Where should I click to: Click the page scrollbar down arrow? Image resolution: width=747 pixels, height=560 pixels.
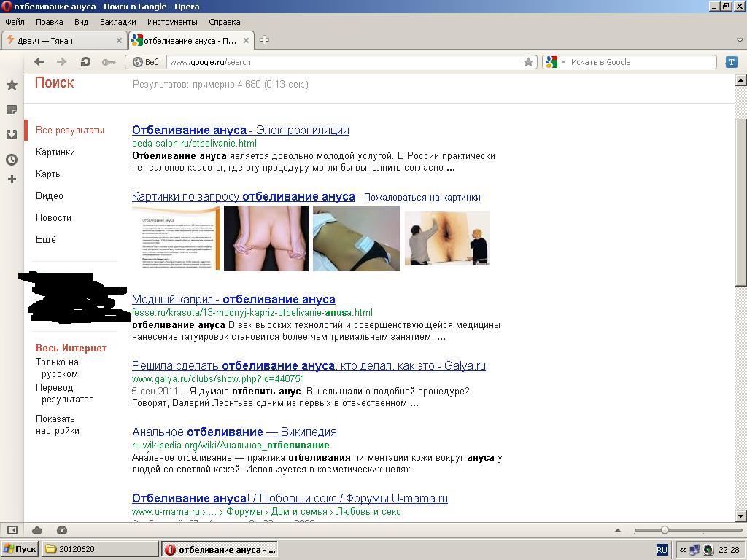point(741,516)
